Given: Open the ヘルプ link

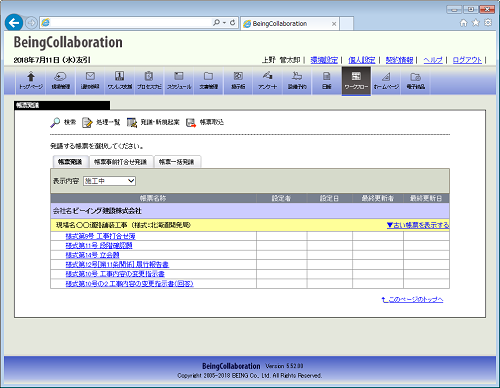Looking at the screenshot, I should [433, 60].
